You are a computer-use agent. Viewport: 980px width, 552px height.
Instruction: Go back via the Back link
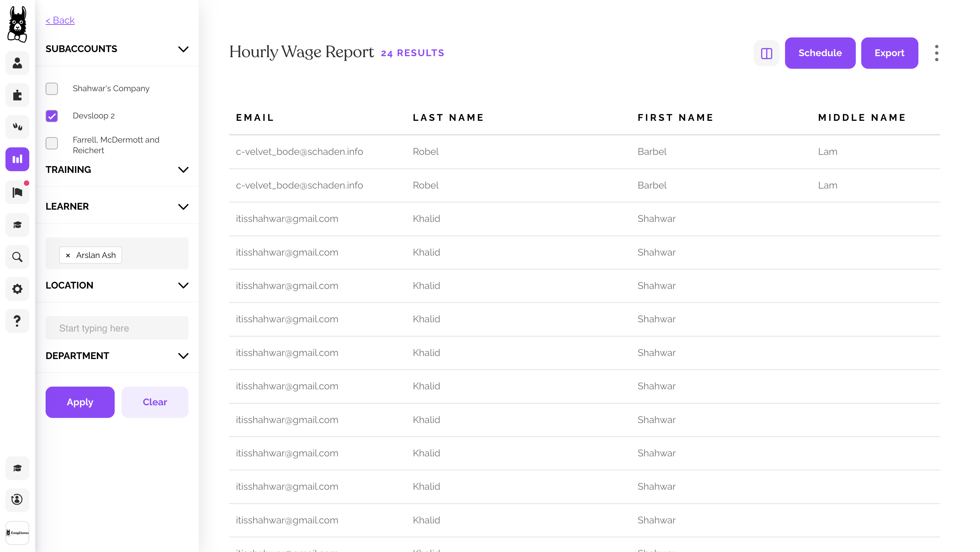(x=60, y=20)
